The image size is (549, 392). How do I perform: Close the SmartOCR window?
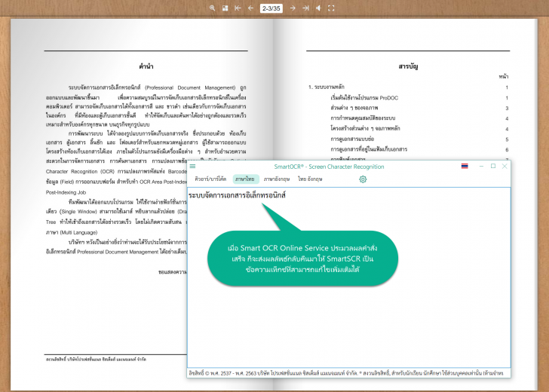click(x=505, y=167)
